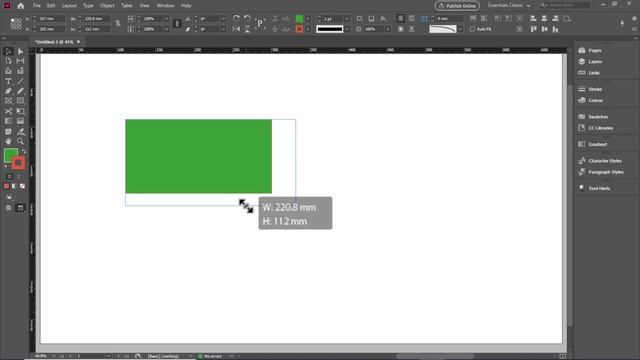The height and width of the screenshot is (360, 640).
Task: Select the Line tool
Action: (x=20, y=81)
